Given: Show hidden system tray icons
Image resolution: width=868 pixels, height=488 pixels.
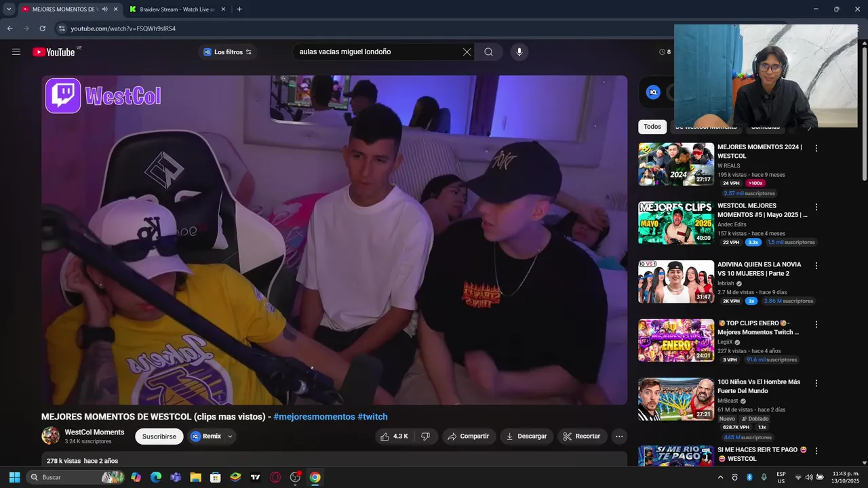Looking at the screenshot, I should point(720,477).
